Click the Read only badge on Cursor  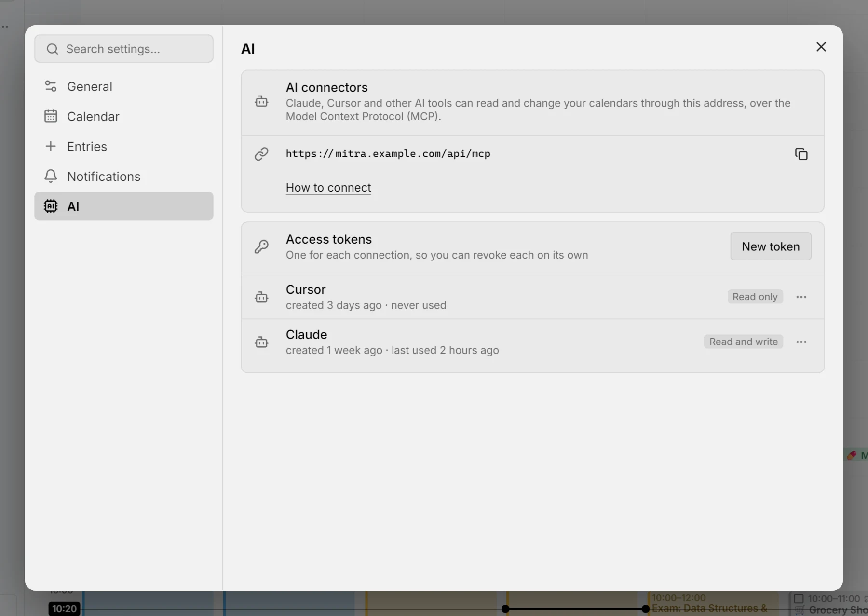coord(755,297)
